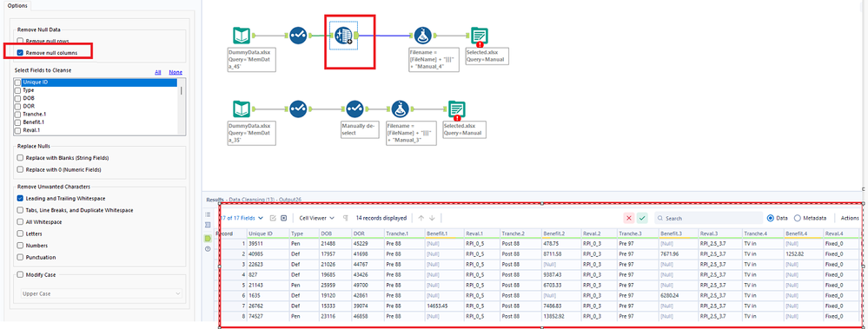Enable Letters removal checkbox
868x329 pixels.
[21, 234]
